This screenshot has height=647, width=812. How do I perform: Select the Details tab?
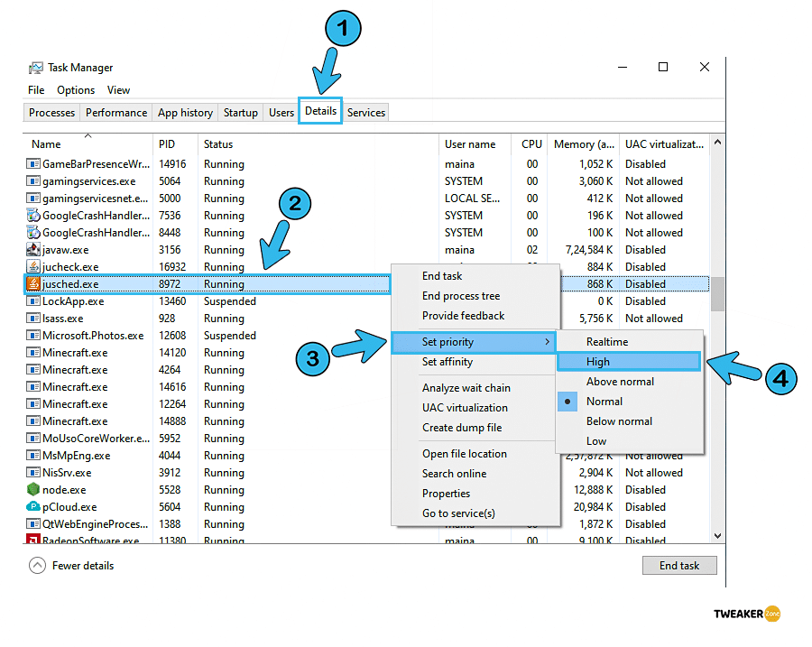(320, 111)
